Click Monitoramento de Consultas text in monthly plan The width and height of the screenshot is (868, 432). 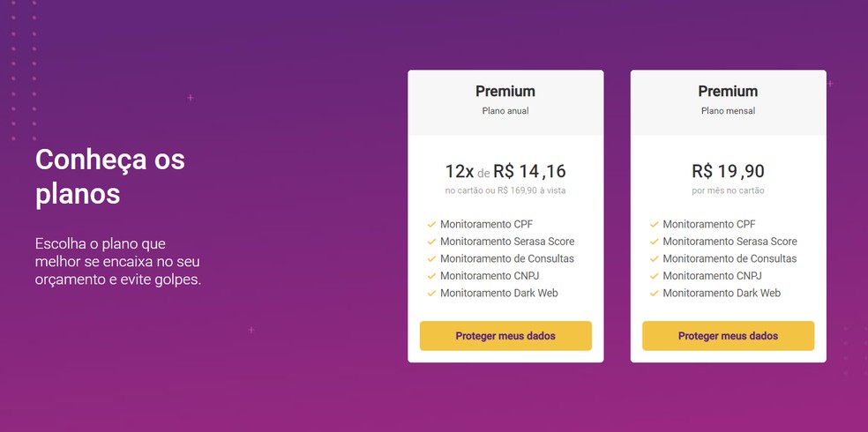pyautogui.click(x=730, y=259)
